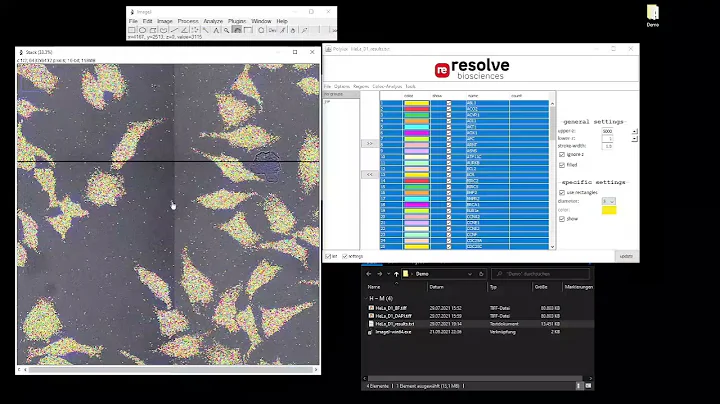The height and width of the screenshot is (404, 720).
Task: Select the Angle tool in ImageJ
Action: click(x=185, y=30)
